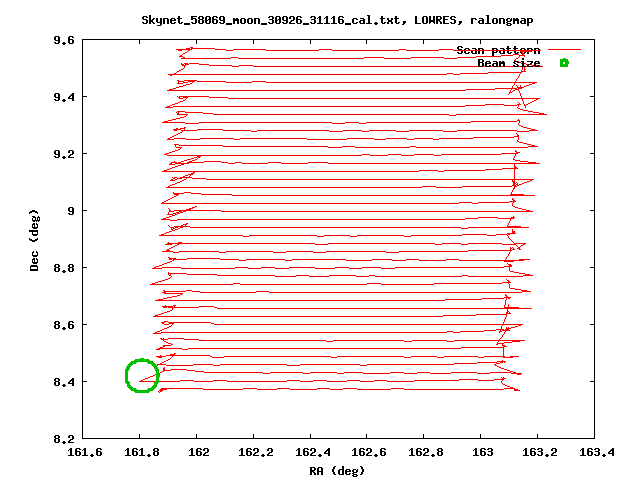Click Dec tick label 8.2
Viewport: 640px width, 480px height.
[64, 439]
